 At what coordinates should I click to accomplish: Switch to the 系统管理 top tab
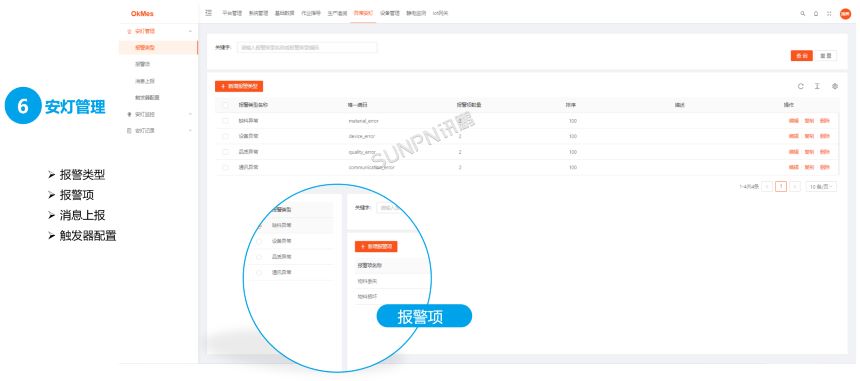coord(258,13)
